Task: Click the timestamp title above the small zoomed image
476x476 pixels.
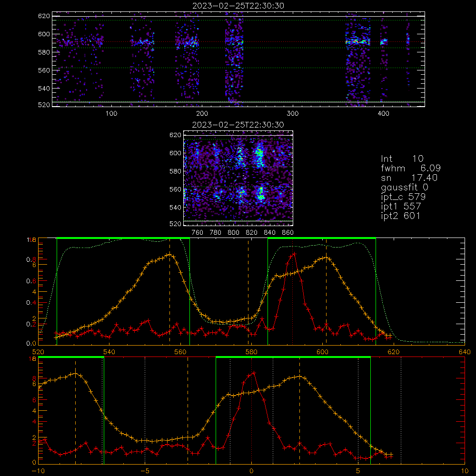Action: tap(238, 125)
